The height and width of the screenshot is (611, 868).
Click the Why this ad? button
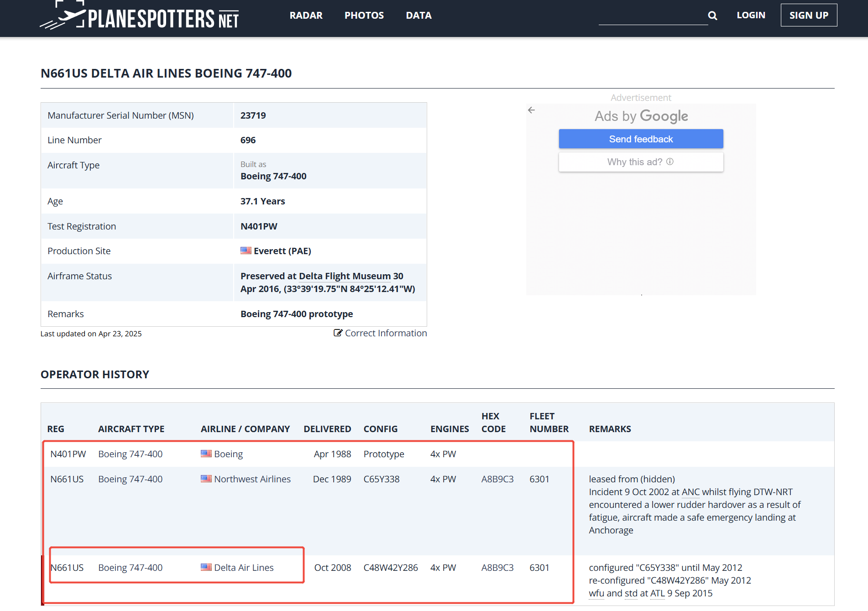tap(641, 162)
